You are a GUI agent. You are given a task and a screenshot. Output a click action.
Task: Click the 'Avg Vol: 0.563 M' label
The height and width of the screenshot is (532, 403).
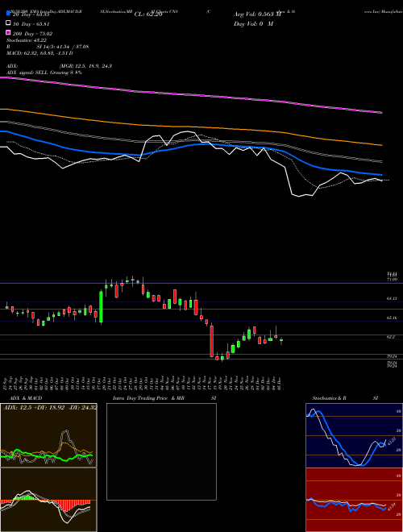tap(257, 15)
